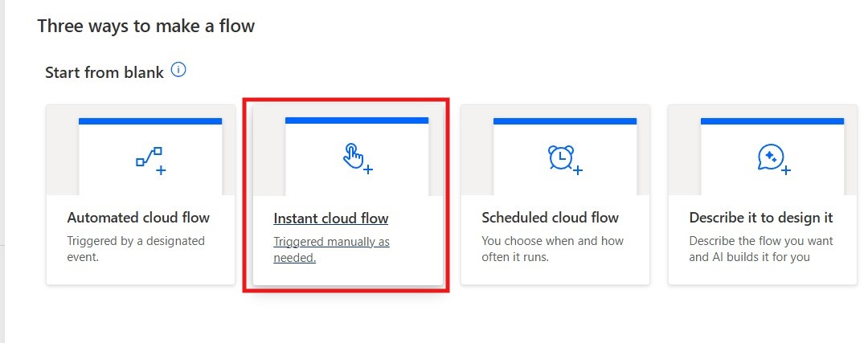
Task: Click the Describe it to design it chat-sparkle icon
Action: 772,158
